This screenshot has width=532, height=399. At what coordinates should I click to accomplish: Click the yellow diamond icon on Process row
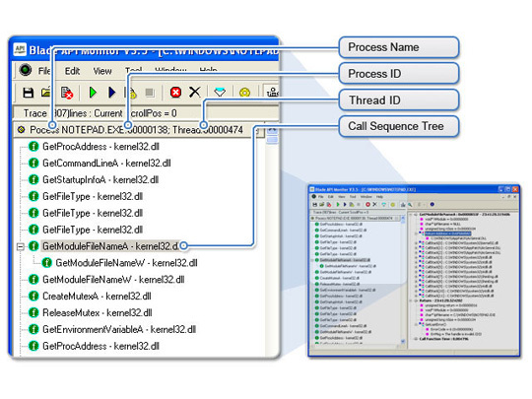point(22,130)
